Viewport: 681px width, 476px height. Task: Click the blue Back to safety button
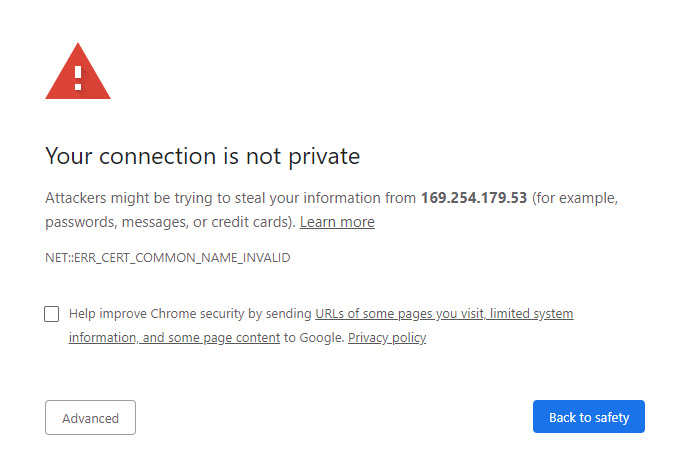589,417
